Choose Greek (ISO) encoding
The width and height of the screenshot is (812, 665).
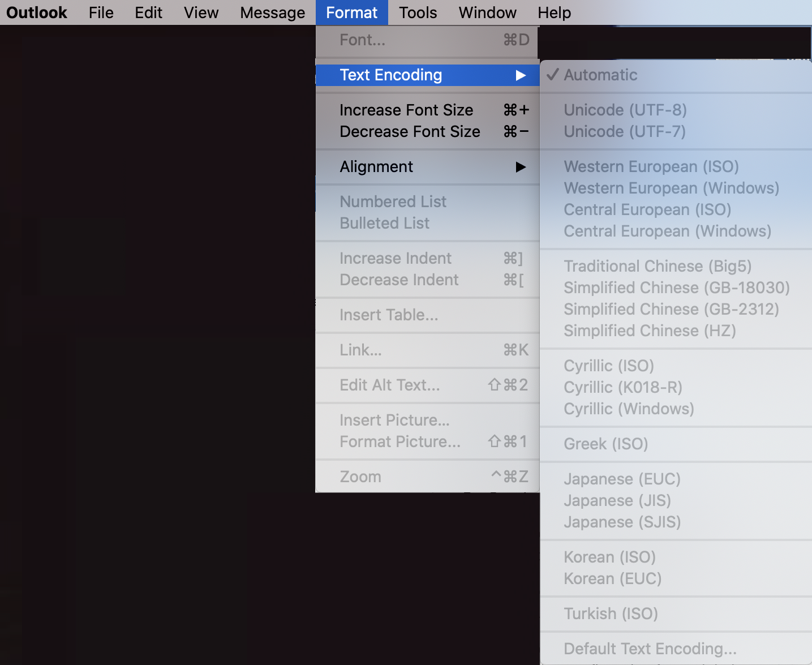606,444
